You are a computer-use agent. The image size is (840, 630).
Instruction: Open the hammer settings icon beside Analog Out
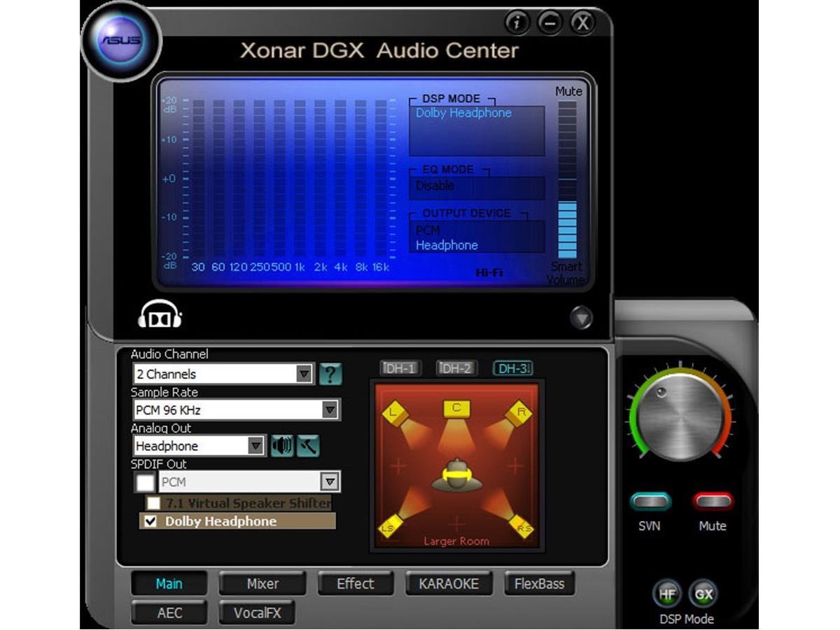point(308,446)
